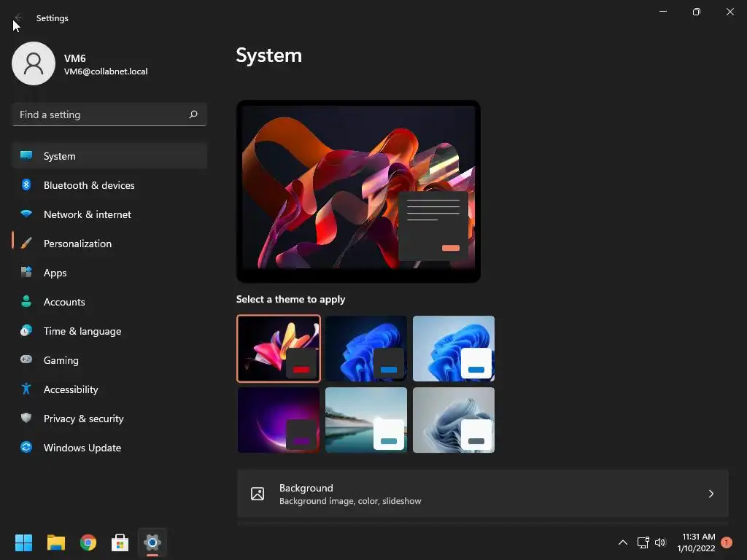The width and height of the screenshot is (747, 560).
Task: Click the Accounts person icon
Action: (x=26, y=301)
